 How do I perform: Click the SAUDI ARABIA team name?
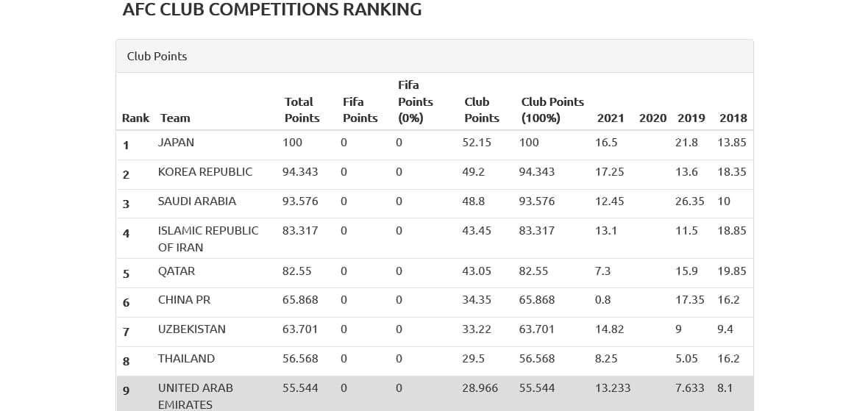coord(196,201)
